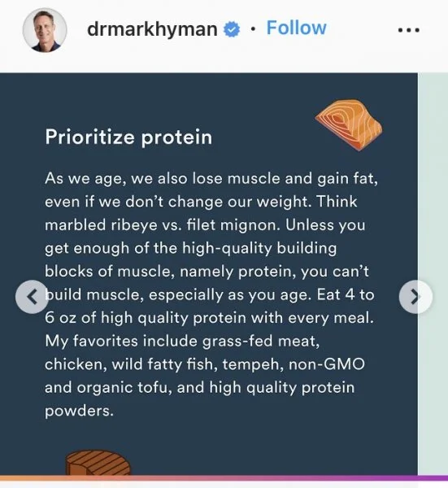Advance to the next carousel slide
The height and width of the screenshot is (488, 448).
(415, 297)
